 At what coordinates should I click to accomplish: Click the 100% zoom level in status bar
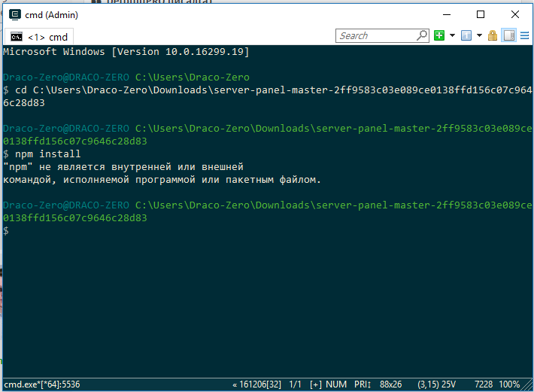tap(508, 384)
